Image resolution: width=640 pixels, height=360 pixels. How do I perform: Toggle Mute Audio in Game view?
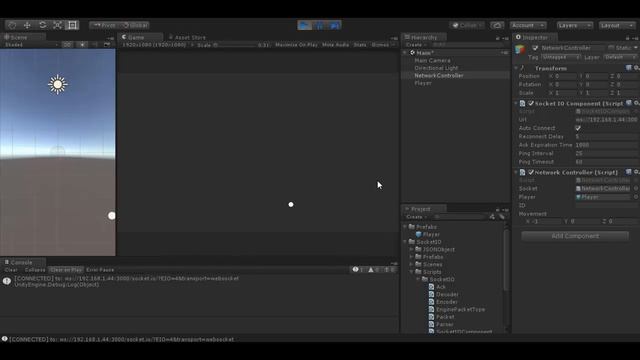(x=336, y=45)
